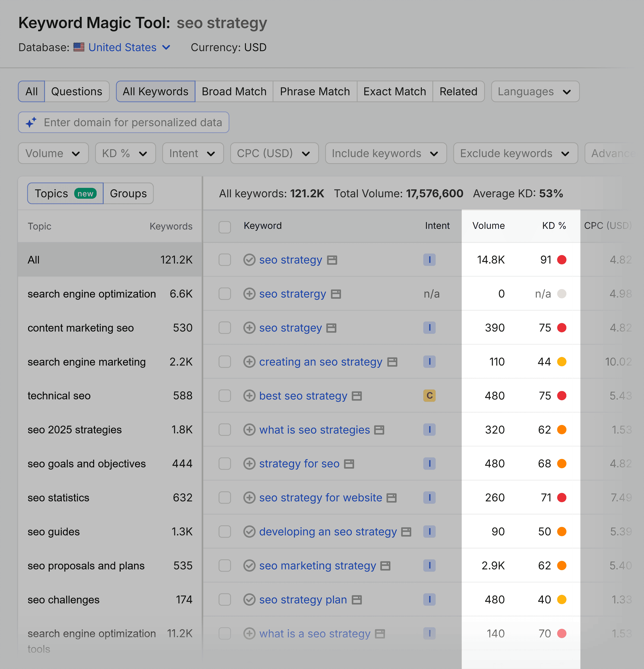Open the 'seo marketing strategy' keyword link
Viewport: 644px width, 669px height.
point(317,566)
